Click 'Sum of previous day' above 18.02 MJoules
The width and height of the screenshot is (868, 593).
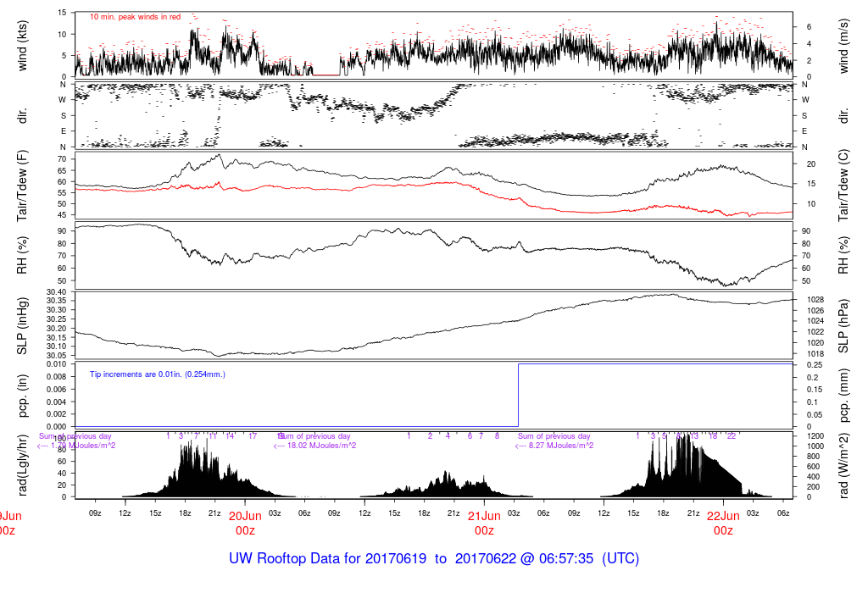pyautogui.click(x=314, y=436)
